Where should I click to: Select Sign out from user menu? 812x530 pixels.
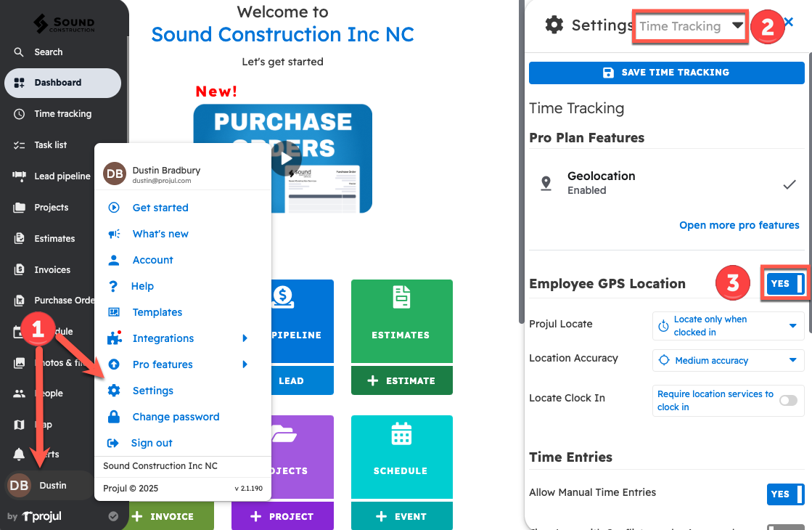click(x=152, y=443)
